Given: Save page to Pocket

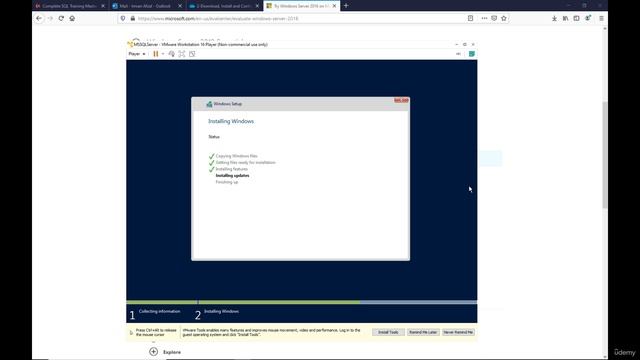Looking at the screenshot, I should tap(494, 18).
